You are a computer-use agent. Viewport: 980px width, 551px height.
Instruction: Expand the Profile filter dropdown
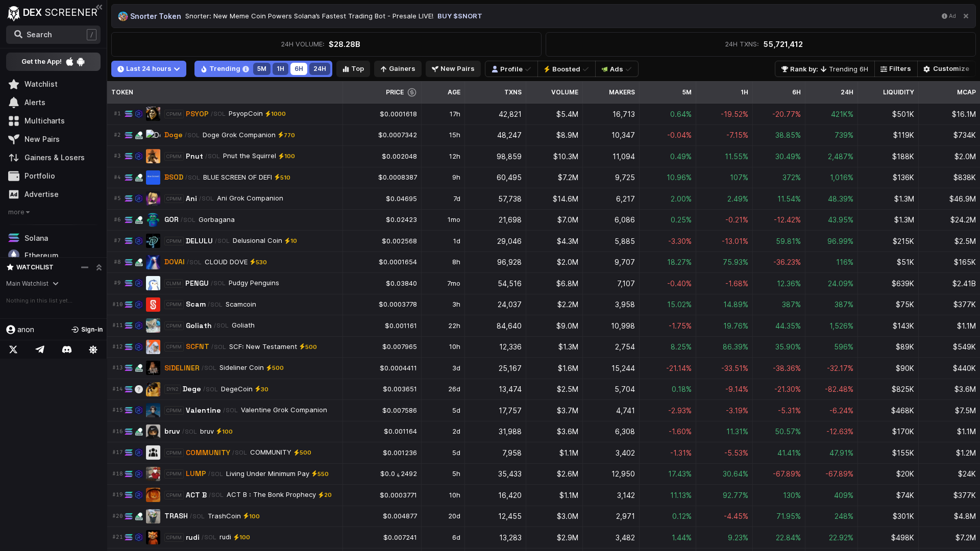click(510, 69)
